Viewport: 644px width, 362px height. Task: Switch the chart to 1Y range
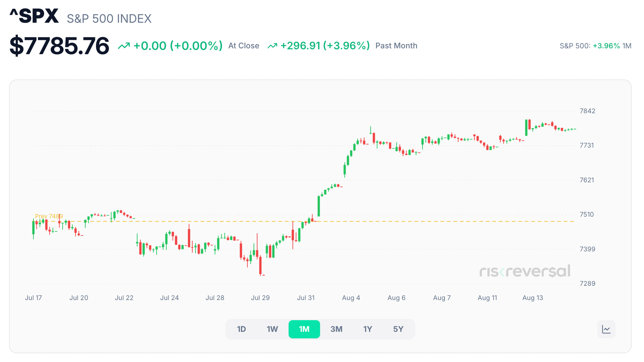367,329
